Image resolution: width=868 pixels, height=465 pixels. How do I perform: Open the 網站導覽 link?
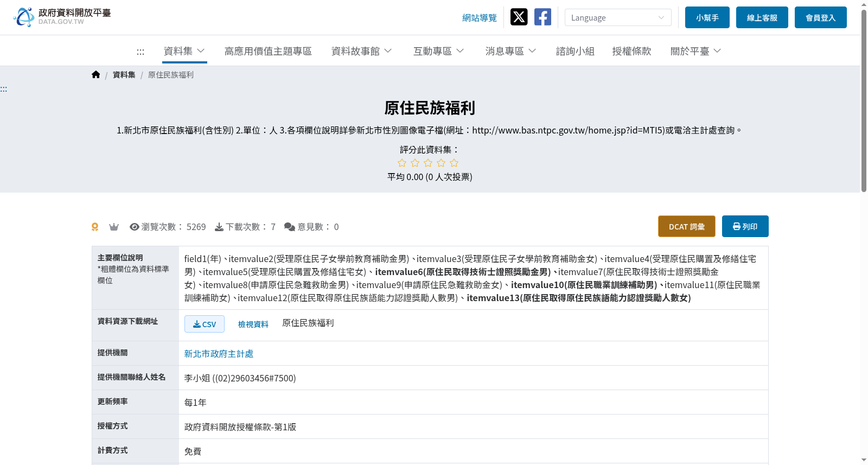pos(480,18)
